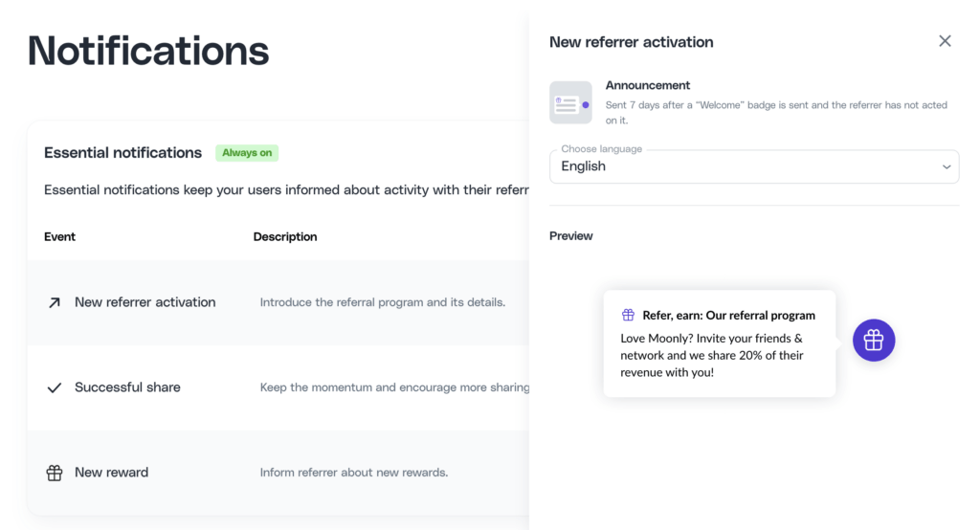The image size is (980, 530).
Task: Click the Announcement type thumbnail icon
Action: pos(570,102)
